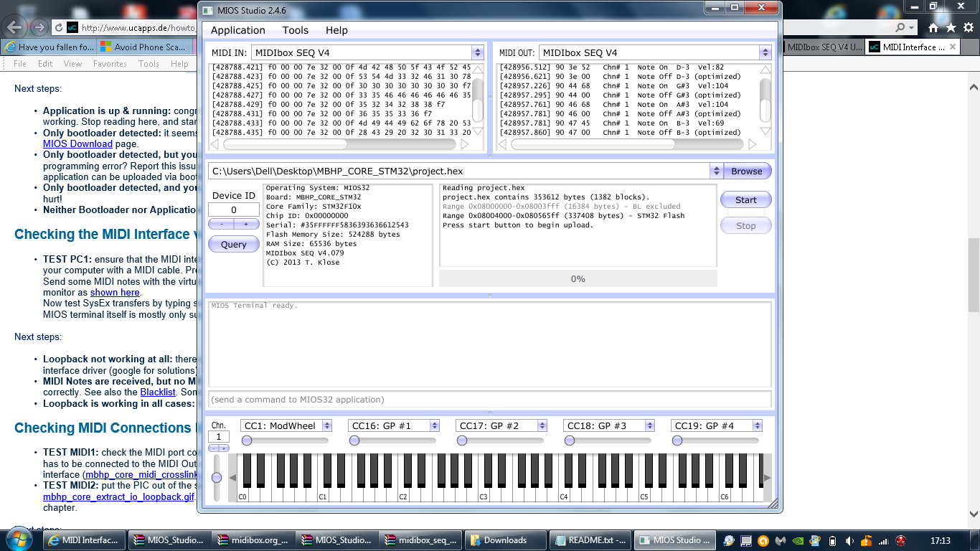Open Internet Explorer home page icon
Image resolution: width=980 pixels, height=551 pixels.
coord(933,27)
